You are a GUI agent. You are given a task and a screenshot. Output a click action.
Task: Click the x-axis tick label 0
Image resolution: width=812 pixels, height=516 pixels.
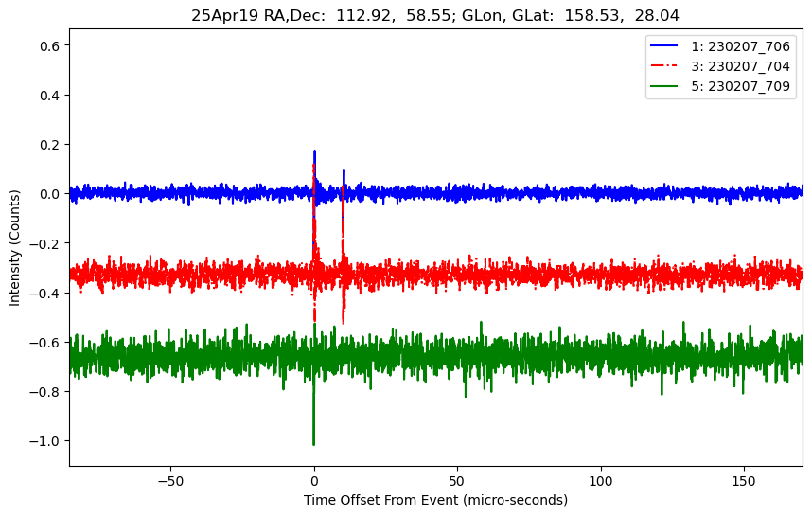pyautogui.click(x=314, y=481)
